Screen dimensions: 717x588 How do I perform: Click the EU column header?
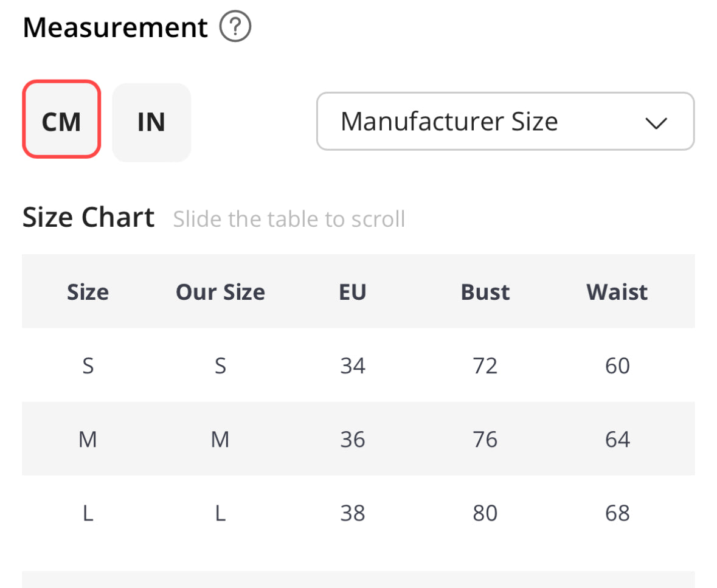point(353,292)
